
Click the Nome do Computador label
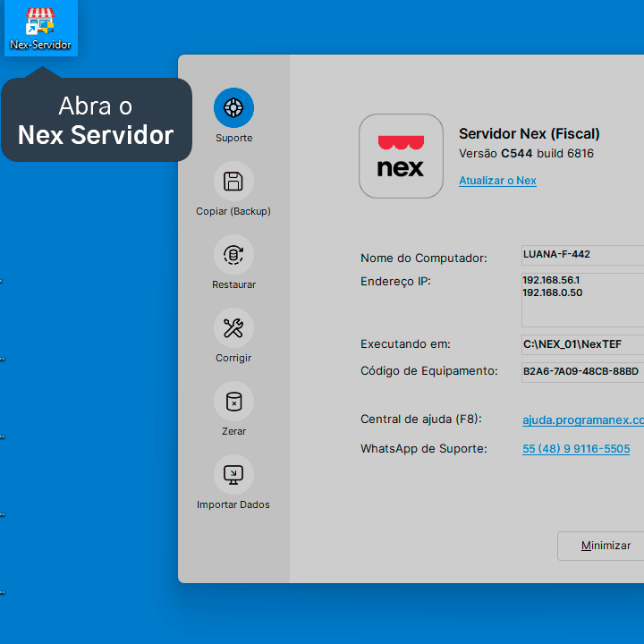(423, 258)
